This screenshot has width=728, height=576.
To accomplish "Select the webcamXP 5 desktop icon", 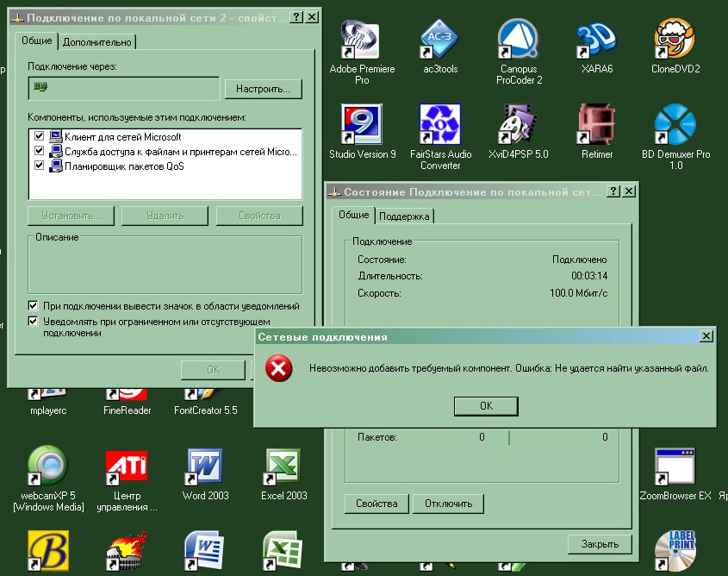I will tap(48, 466).
